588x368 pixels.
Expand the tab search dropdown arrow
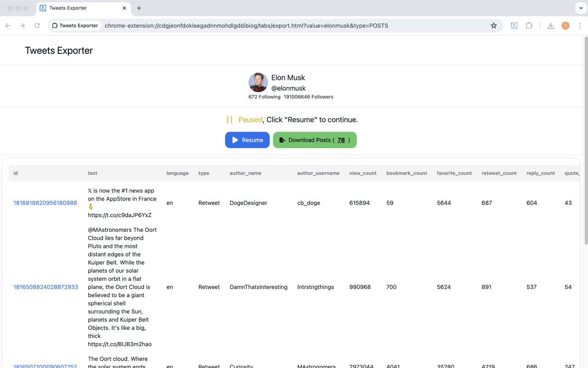[x=581, y=8]
